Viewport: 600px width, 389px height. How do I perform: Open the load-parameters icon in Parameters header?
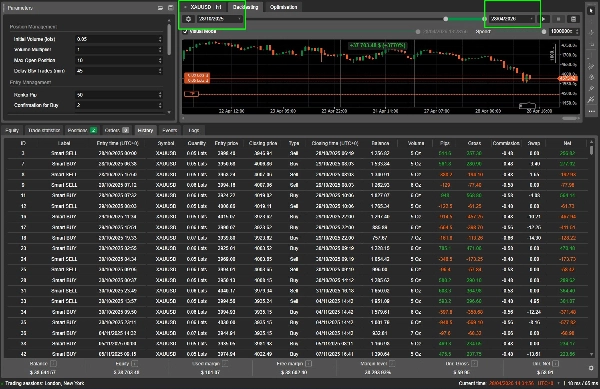point(160,8)
